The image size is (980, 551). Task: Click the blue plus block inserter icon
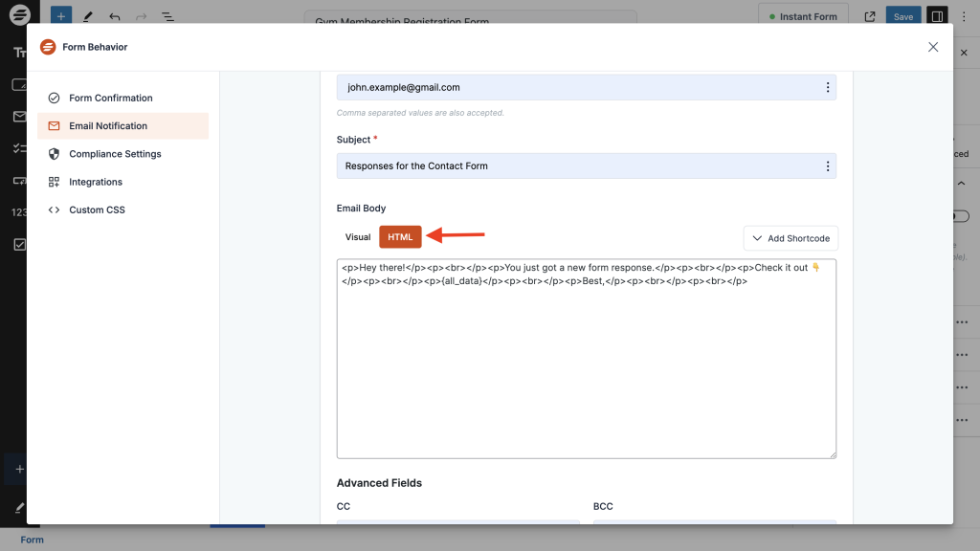point(60,16)
